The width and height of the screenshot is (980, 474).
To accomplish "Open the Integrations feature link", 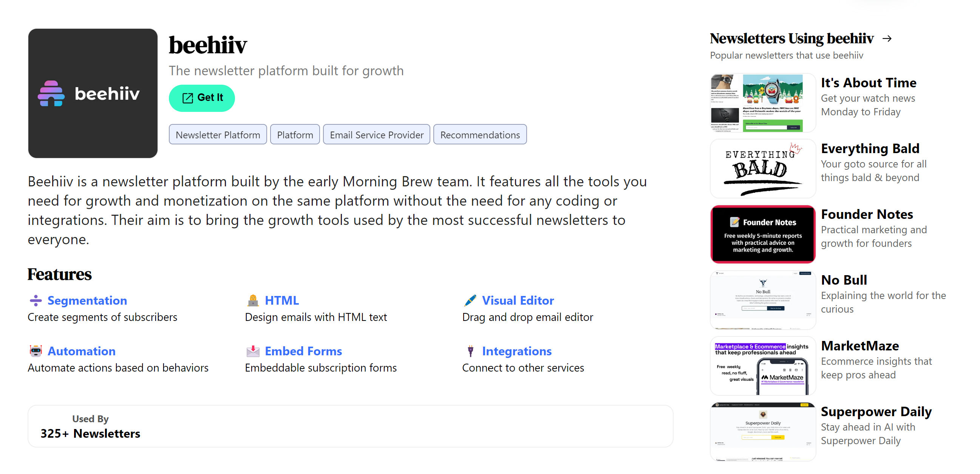I will (x=516, y=351).
